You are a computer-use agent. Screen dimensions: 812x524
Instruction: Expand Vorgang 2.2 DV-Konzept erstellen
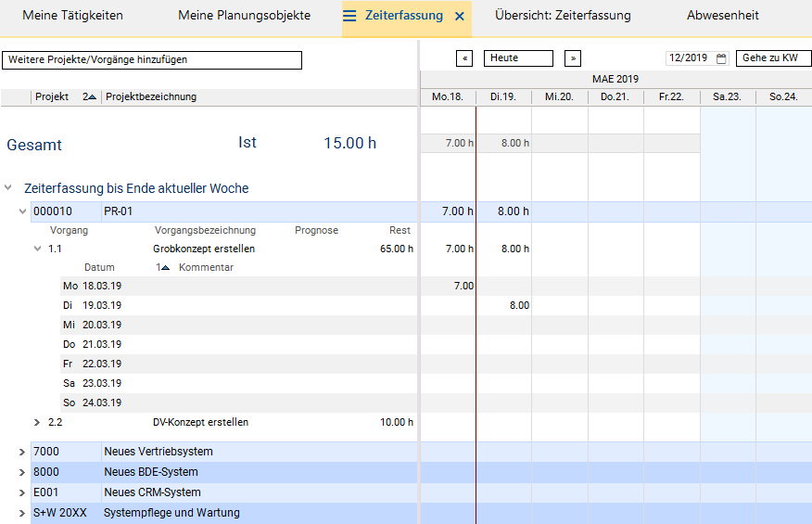pyautogui.click(x=37, y=422)
